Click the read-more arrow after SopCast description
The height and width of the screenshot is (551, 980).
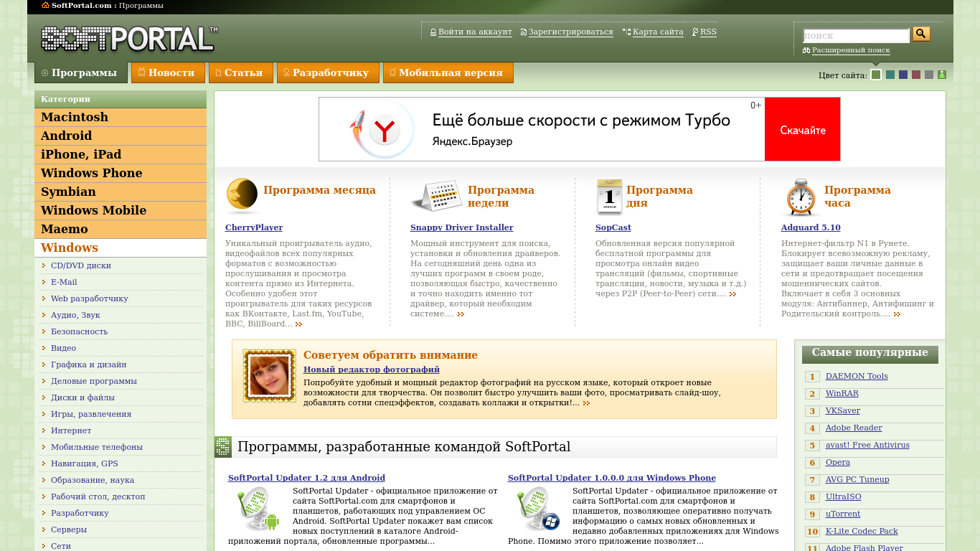point(732,294)
